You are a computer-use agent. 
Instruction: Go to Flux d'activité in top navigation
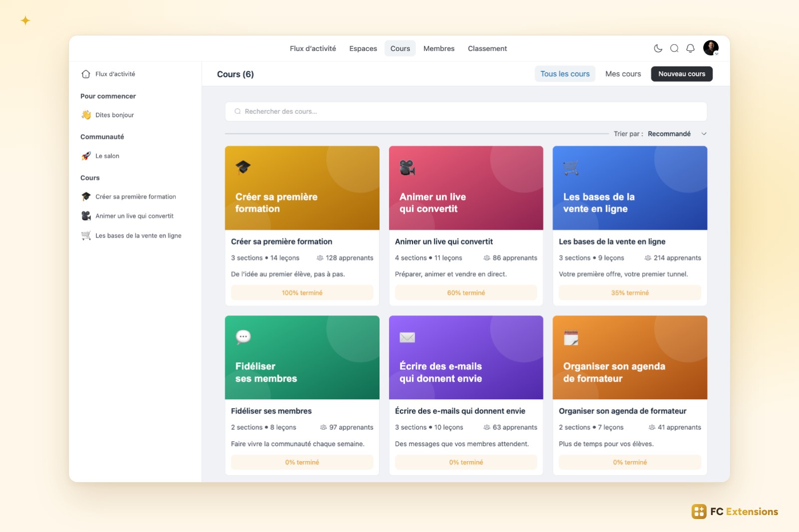coord(313,48)
